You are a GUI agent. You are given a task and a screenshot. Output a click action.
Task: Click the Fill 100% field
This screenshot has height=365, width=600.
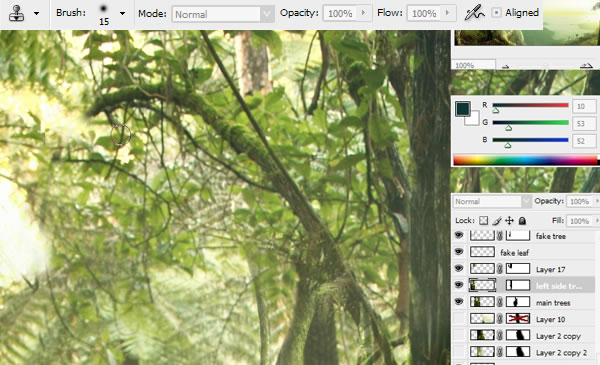tap(579, 221)
